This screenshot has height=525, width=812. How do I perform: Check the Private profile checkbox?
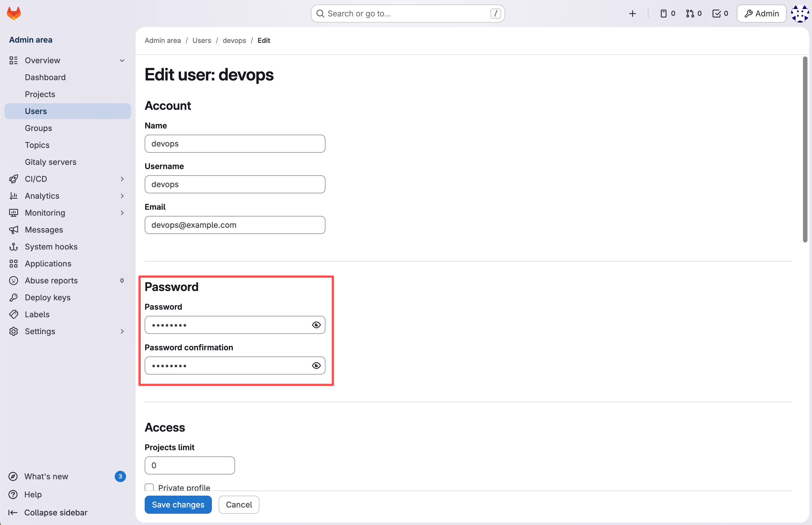tap(149, 487)
